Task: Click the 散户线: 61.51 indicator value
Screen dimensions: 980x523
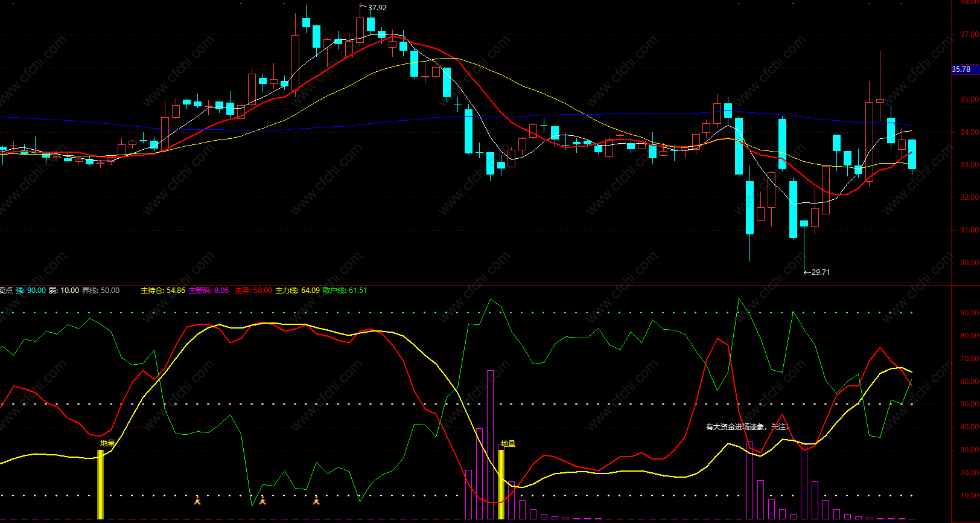Action: [x=345, y=290]
